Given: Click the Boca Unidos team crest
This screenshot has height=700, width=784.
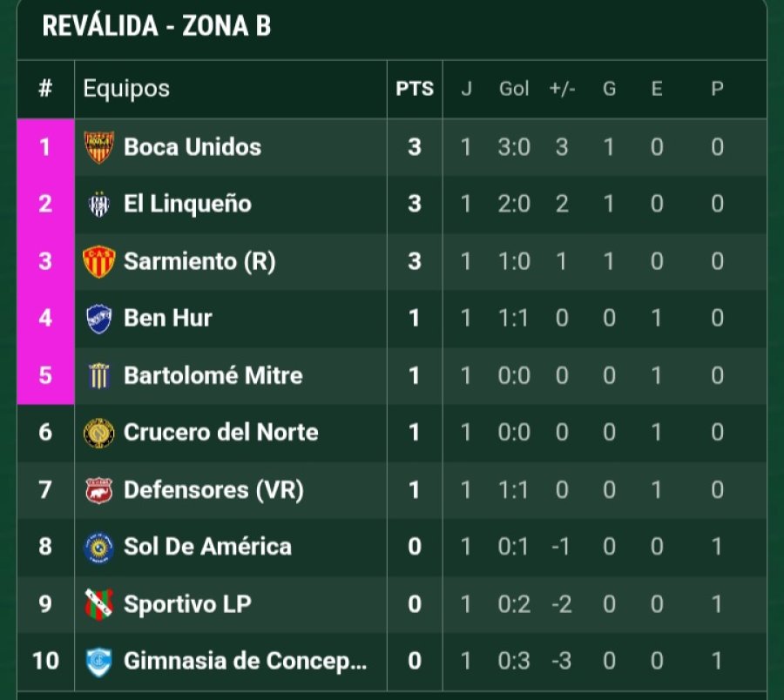Looking at the screenshot, I should point(98,147).
